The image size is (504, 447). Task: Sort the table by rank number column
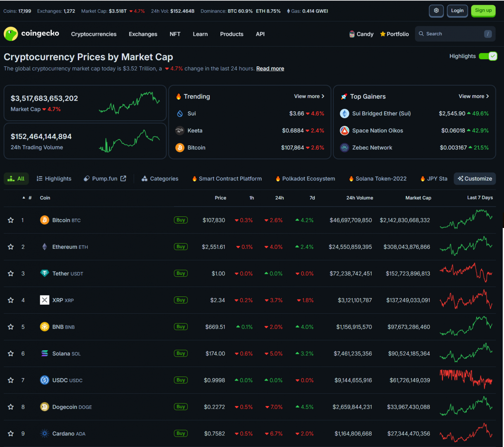coord(30,198)
